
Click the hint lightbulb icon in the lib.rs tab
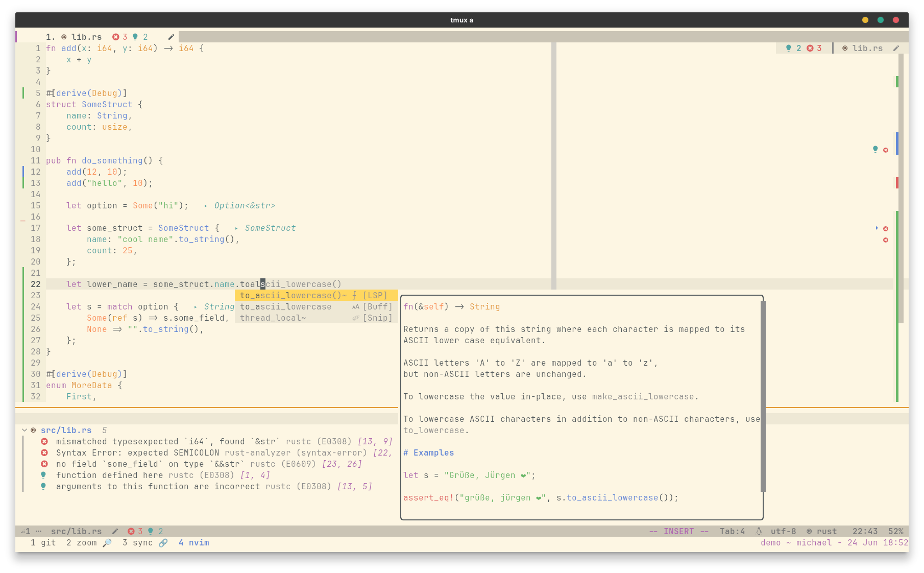(135, 37)
